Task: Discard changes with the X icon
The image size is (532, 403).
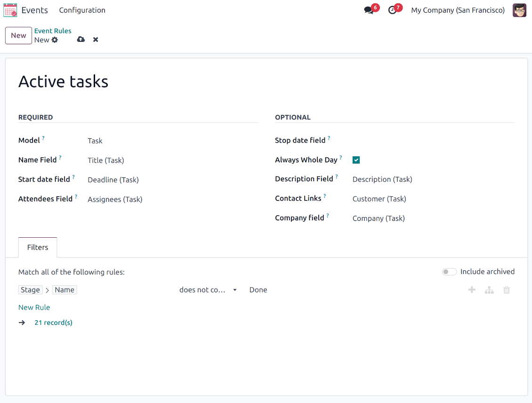Action: click(x=96, y=40)
